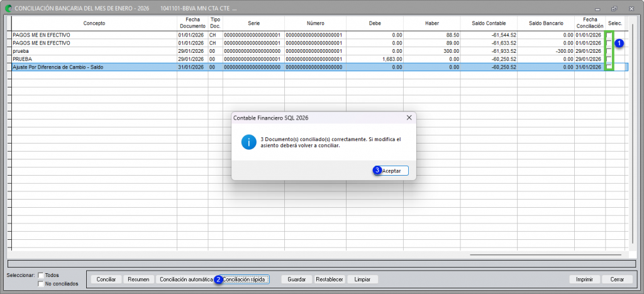Click Haber value 89.00
The image size is (644, 294).
tap(453, 43)
